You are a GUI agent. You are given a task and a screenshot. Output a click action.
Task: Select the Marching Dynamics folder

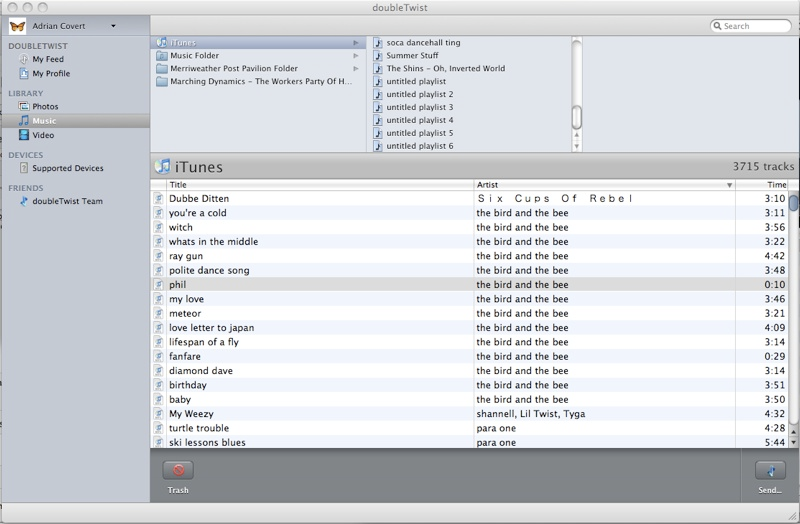pos(261,81)
